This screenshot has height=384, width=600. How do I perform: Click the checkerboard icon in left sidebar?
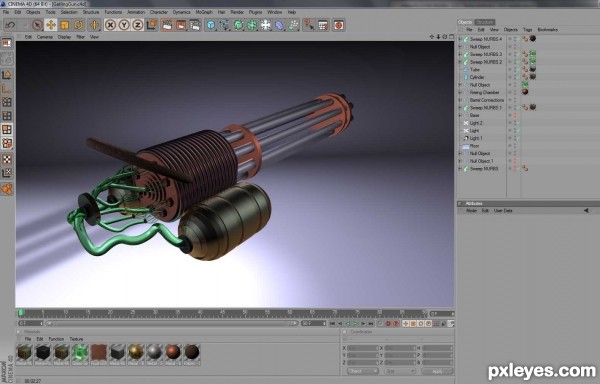pyautogui.click(x=7, y=159)
